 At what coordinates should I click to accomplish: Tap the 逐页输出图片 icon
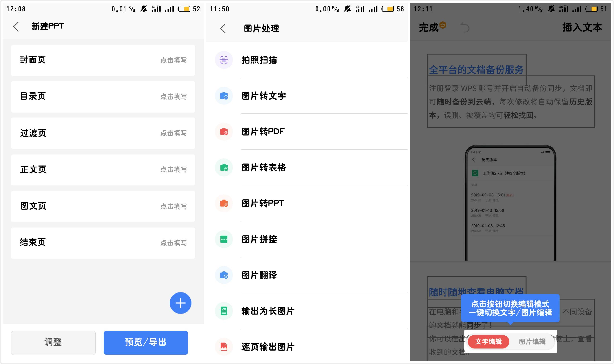[x=224, y=347]
